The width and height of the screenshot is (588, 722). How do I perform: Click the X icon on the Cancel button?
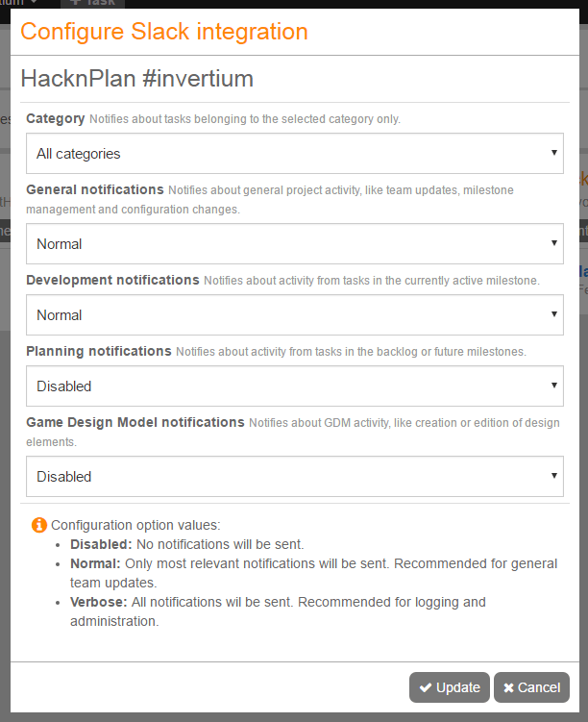pos(509,687)
